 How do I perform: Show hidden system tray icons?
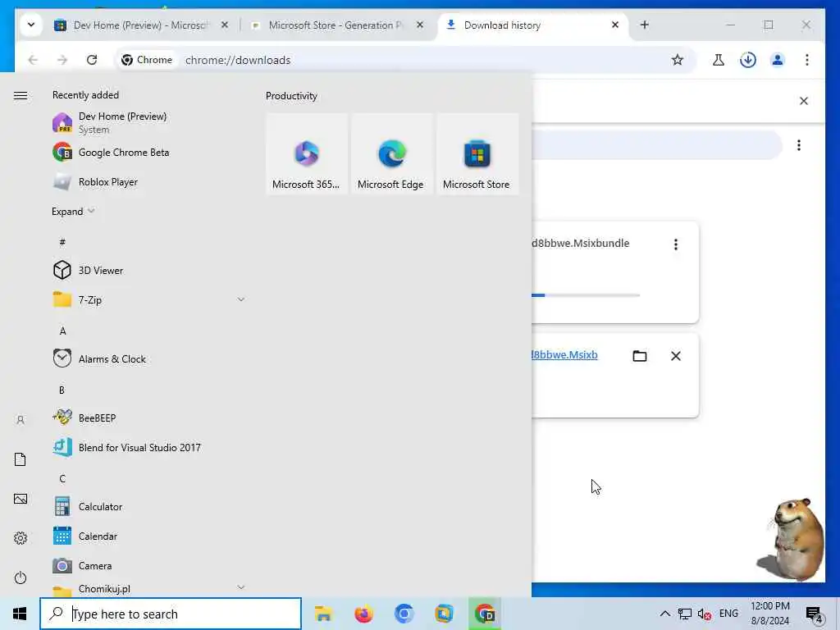click(664, 614)
